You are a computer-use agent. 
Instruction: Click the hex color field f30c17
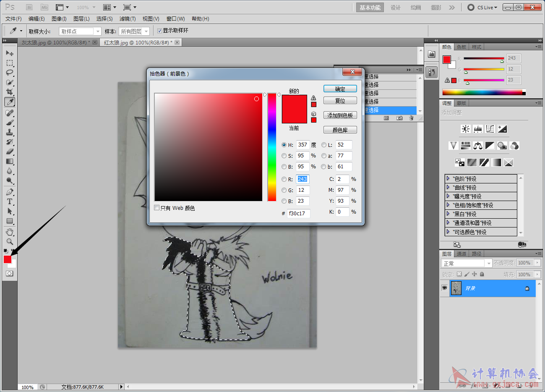click(299, 214)
